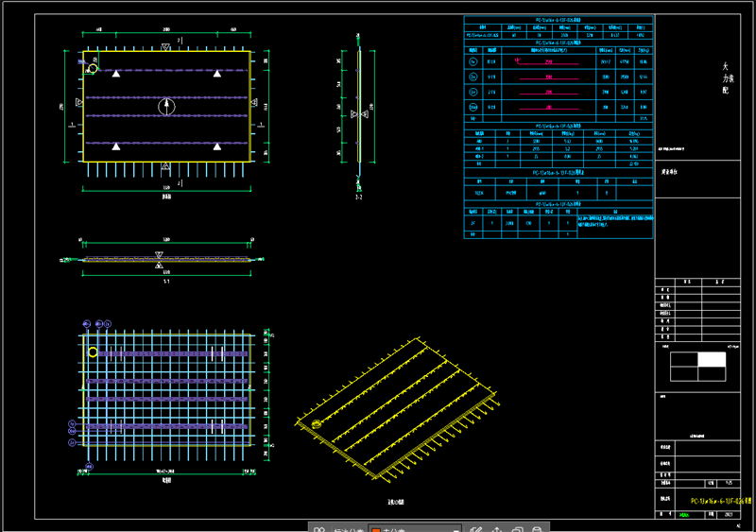Click the orange layer color swatch in bottom toolbar
Image resolution: width=756 pixels, height=532 pixels.
(375, 529)
